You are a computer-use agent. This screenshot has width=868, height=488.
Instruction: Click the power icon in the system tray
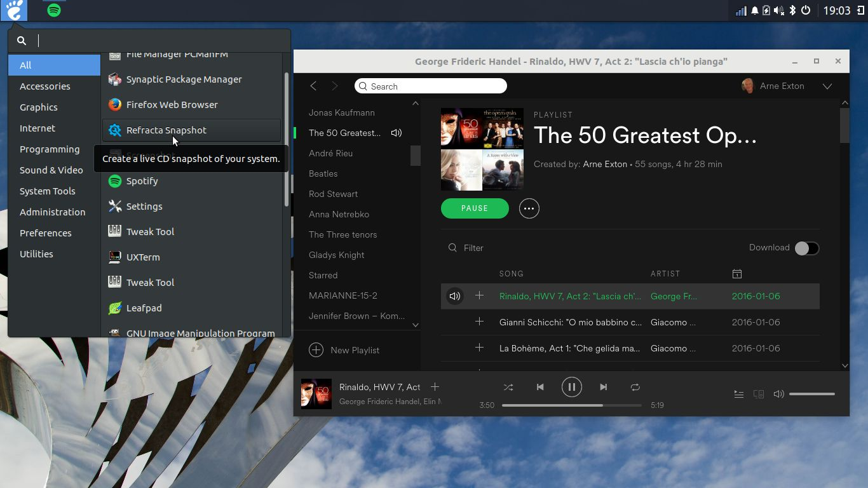[x=806, y=10]
